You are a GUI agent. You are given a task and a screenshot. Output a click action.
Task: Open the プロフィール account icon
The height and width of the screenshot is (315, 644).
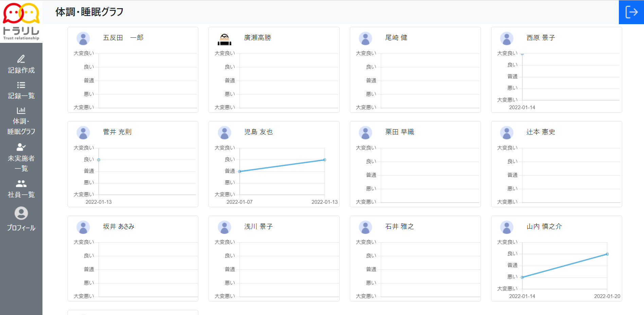(21, 213)
